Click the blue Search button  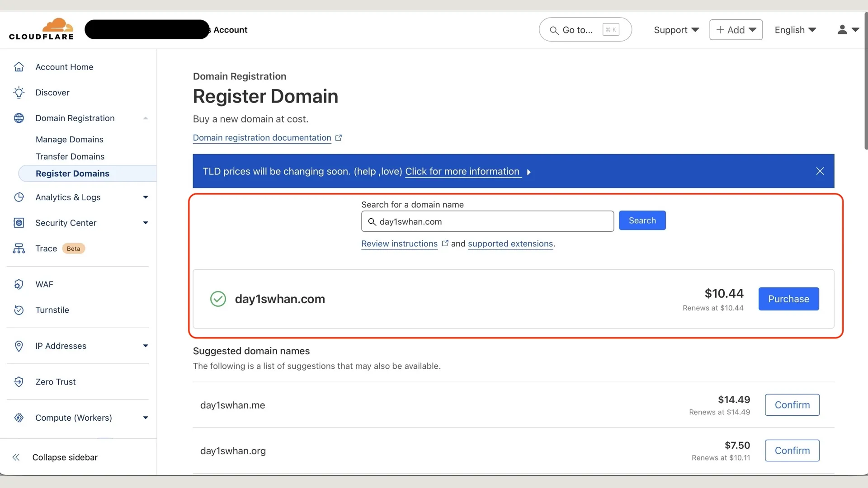642,221
